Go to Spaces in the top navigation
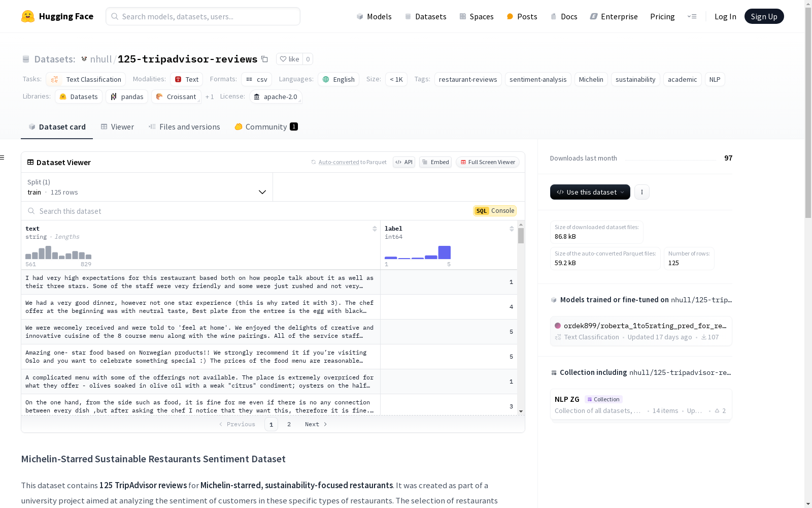This screenshot has width=812, height=508. click(x=476, y=16)
